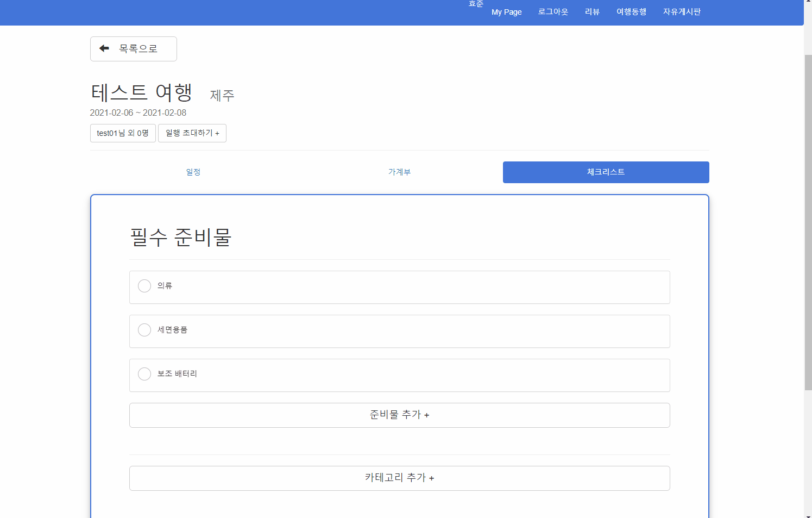Open My Page in the top navigation
812x518 pixels.
point(507,12)
